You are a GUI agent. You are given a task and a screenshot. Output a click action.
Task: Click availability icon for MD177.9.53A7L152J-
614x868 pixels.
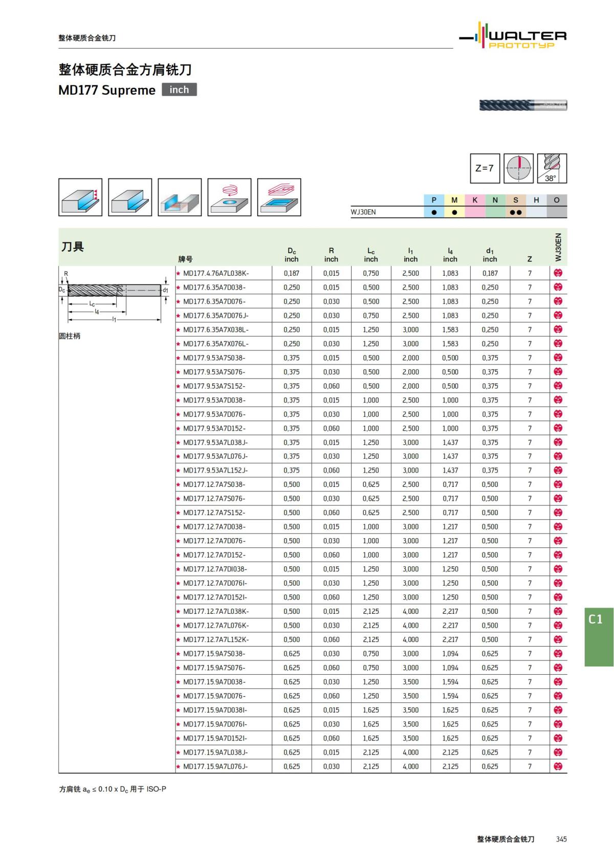coord(558,470)
